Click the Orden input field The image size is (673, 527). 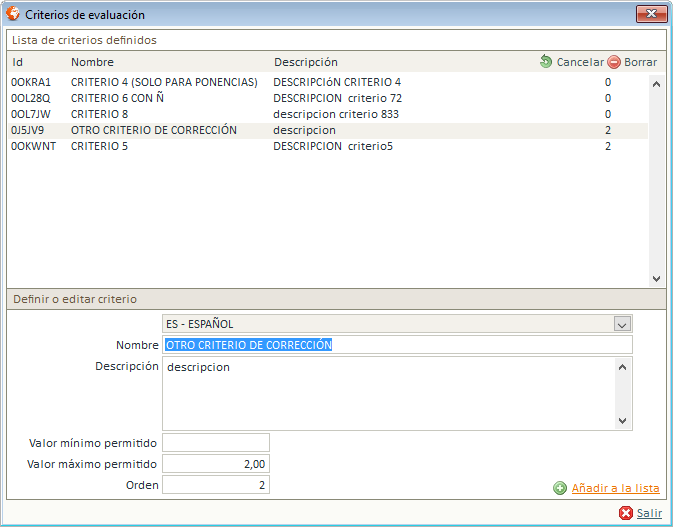pyautogui.click(x=216, y=485)
